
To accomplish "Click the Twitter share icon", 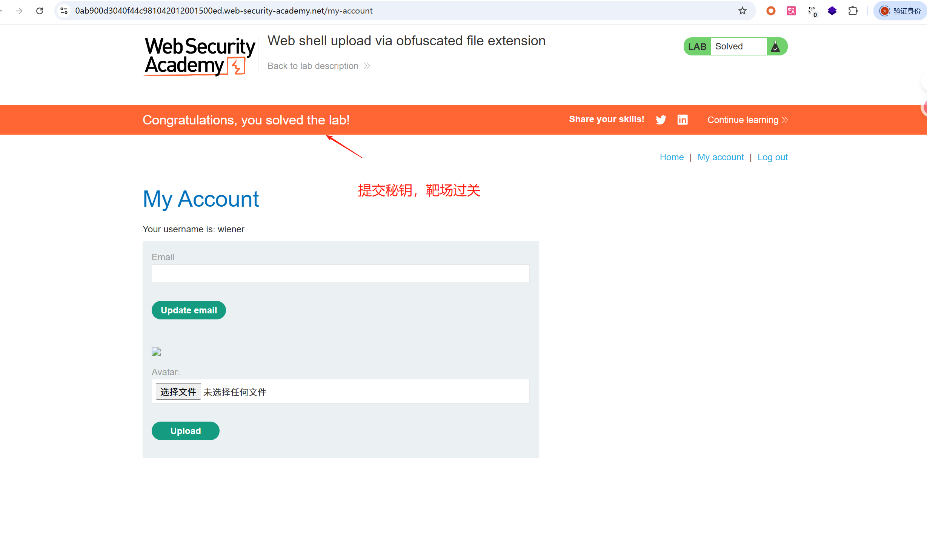I will coord(661,120).
